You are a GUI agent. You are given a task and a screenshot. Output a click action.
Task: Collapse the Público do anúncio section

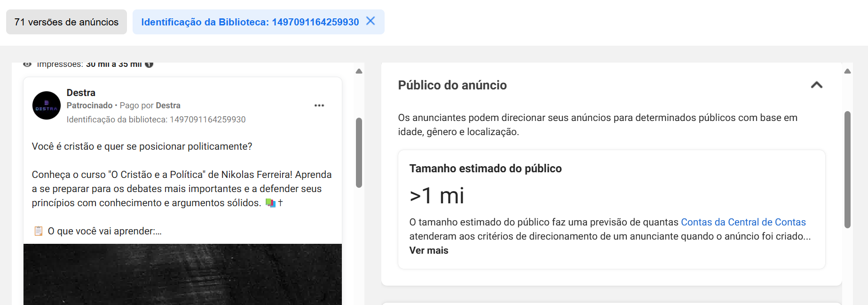[x=817, y=85]
